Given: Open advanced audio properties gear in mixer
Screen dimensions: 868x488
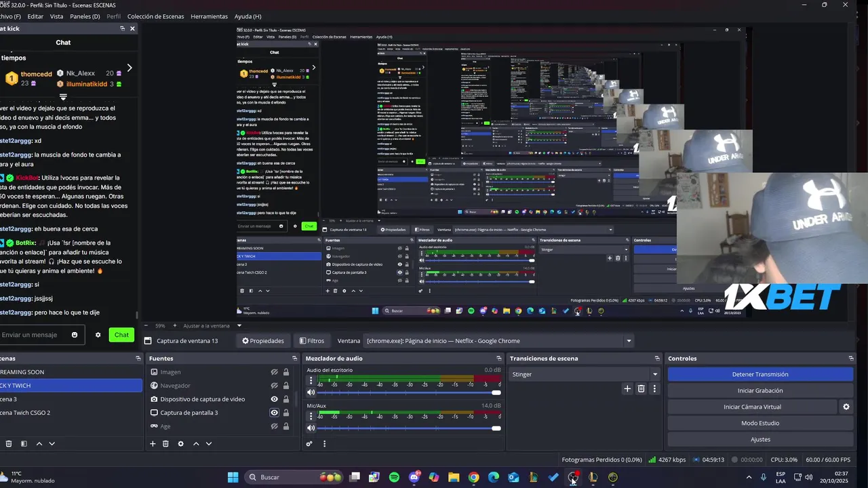Looking at the screenshot, I should (309, 444).
